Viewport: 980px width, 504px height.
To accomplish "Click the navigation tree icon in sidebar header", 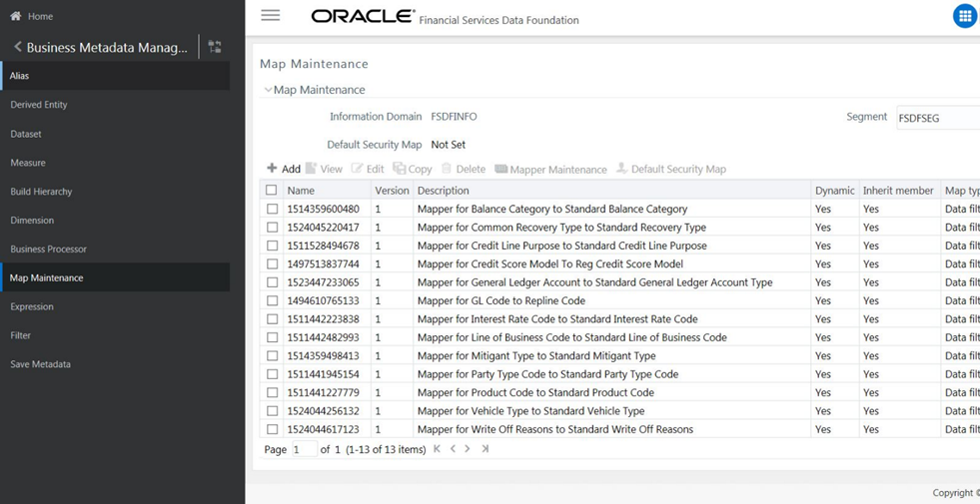I will pos(215,47).
